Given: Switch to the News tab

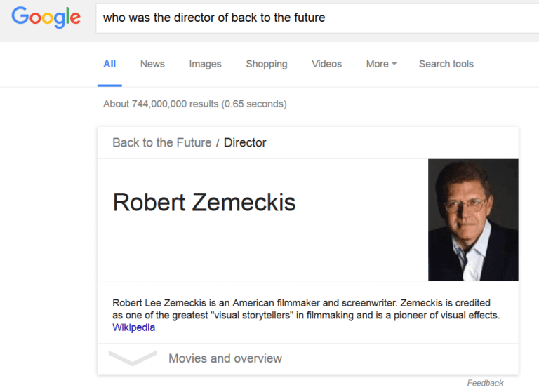Looking at the screenshot, I should point(152,64).
